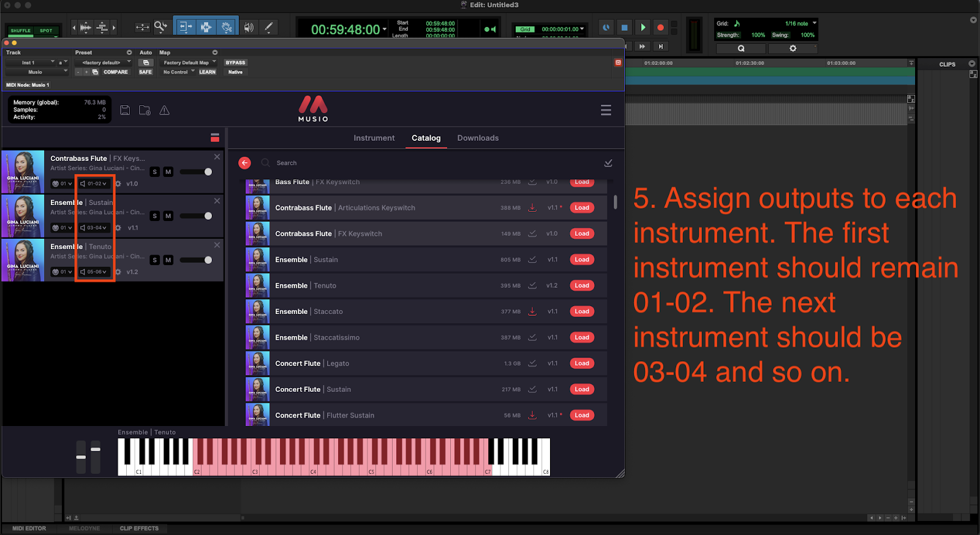Open the factory default preset dropdown

coord(103,62)
